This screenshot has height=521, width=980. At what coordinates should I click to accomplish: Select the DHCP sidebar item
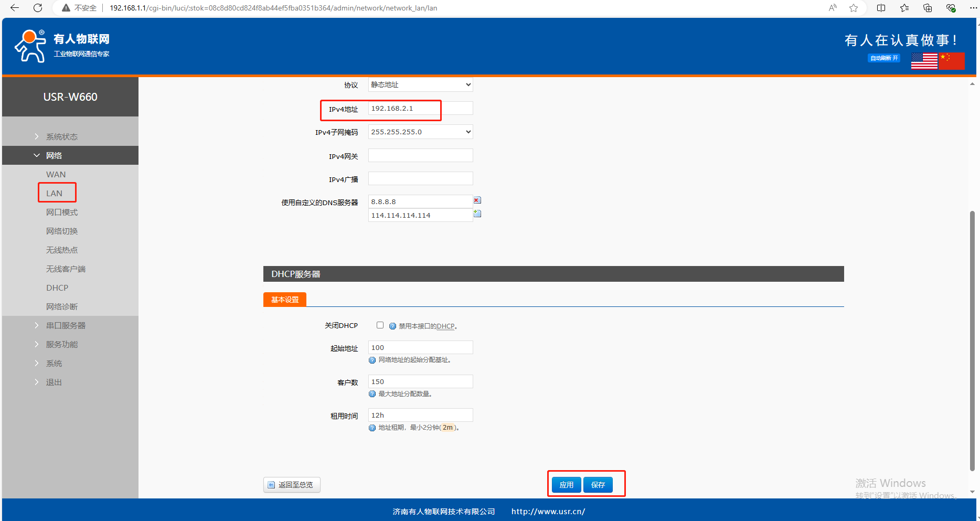(x=57, y=288)
